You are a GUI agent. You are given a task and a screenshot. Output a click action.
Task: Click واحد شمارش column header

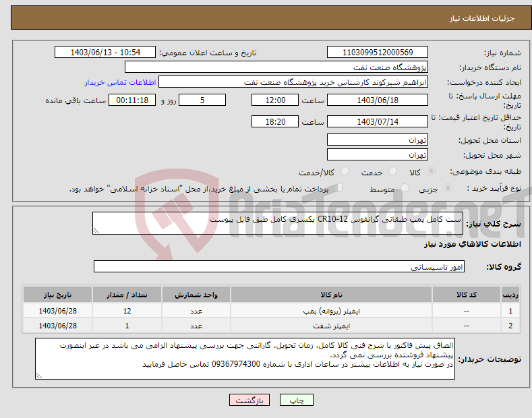click(x=196, y=295)
